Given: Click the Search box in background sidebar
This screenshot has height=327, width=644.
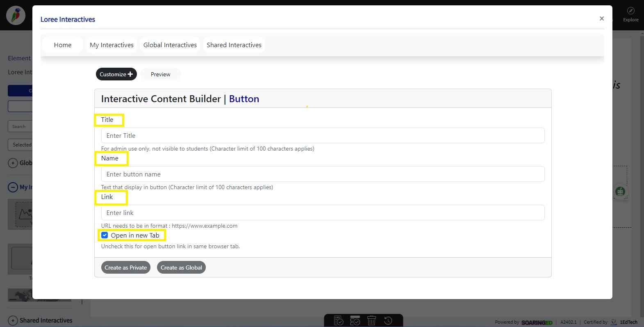Looking at the screenshot, I should point(20,126).
